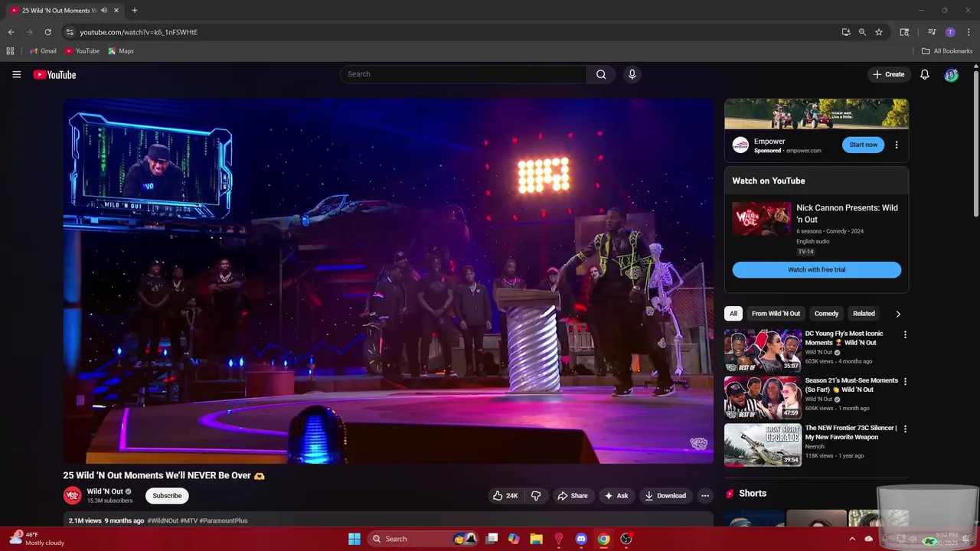The width and height of the screenshot is (980, 551).
Task: Dislike the video with thumbs down
Action: pos(536,495)
